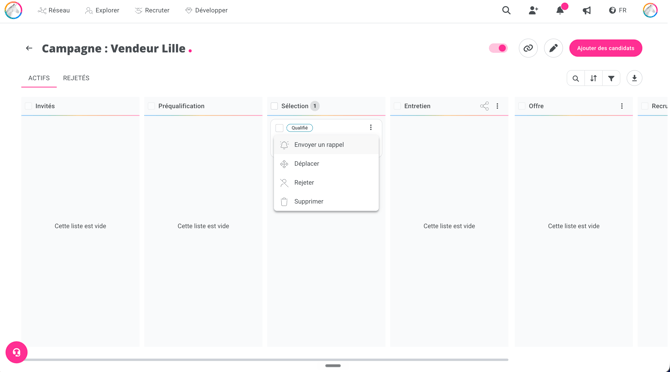Switch to the REJETÉS tab
670x372 pixels.
76,78
